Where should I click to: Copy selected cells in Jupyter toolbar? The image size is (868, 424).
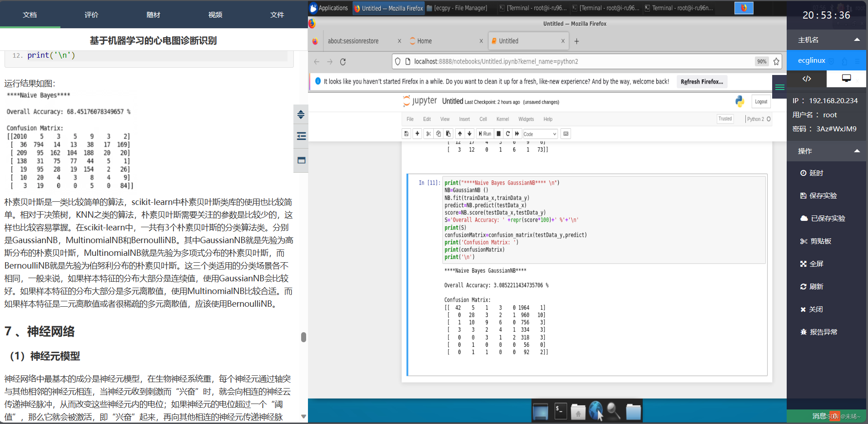point(438,134)
